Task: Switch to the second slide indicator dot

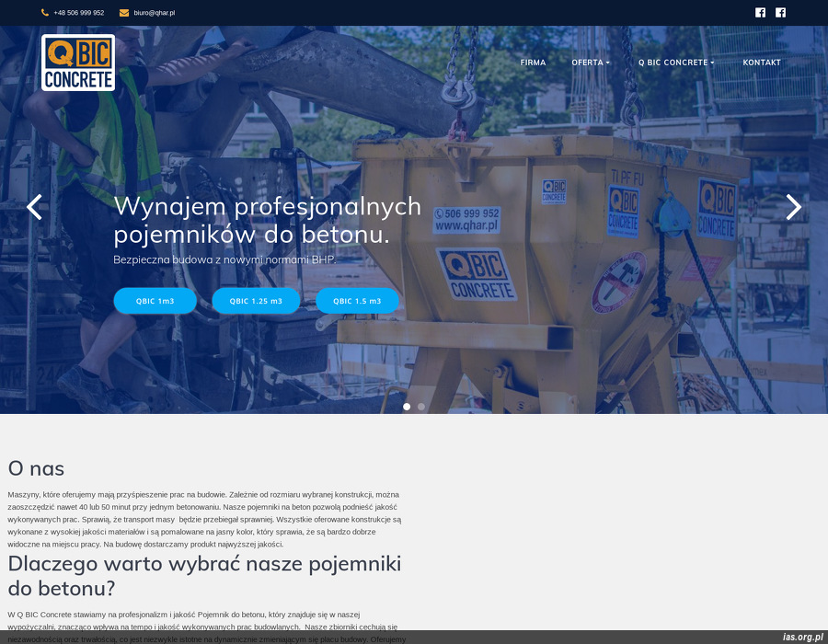Action: (421, 407)
